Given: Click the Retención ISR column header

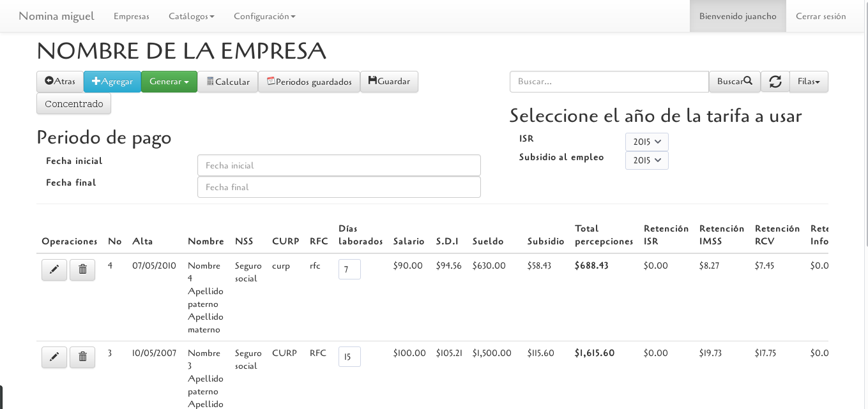Looking at the screenshot, I should [x=666, y=235].
